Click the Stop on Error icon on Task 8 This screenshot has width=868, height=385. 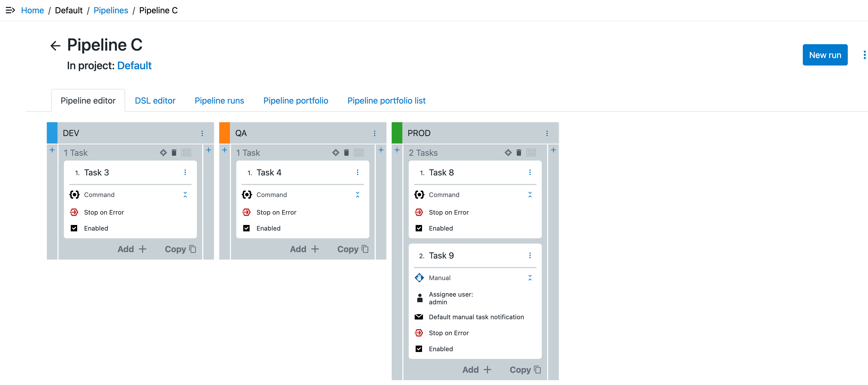[x=420, y=212]
